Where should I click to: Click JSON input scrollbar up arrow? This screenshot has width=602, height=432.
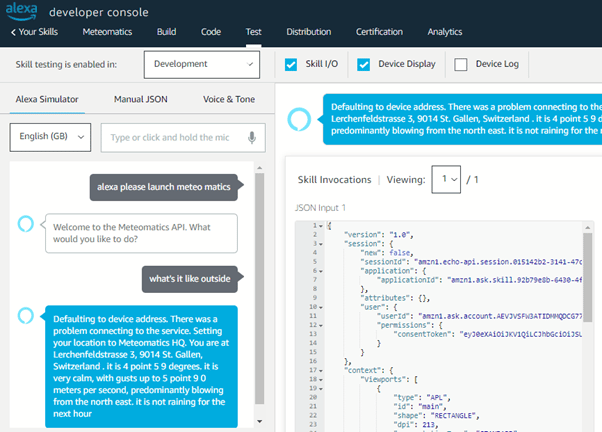[587, 228]
